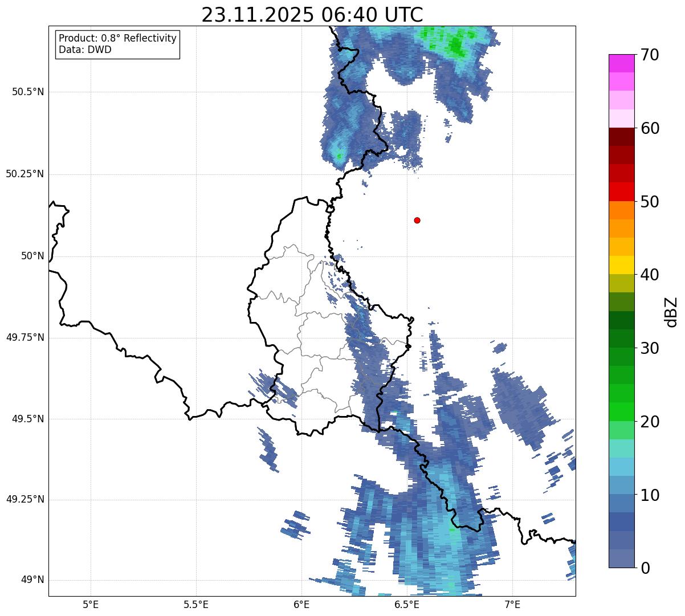This screenshot has width=685, height=616.
Task: Click the colorbar tick label "50"
Action: (x=650, y=202)
